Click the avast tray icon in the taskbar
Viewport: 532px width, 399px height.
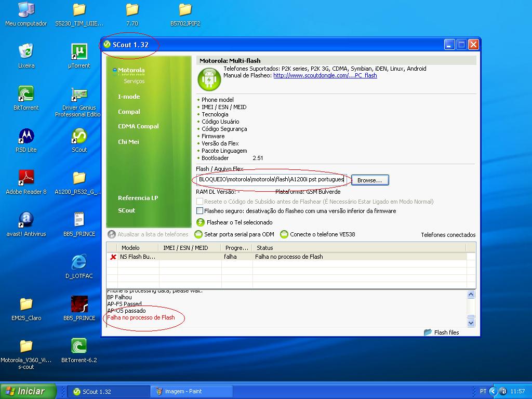point(503,391)
